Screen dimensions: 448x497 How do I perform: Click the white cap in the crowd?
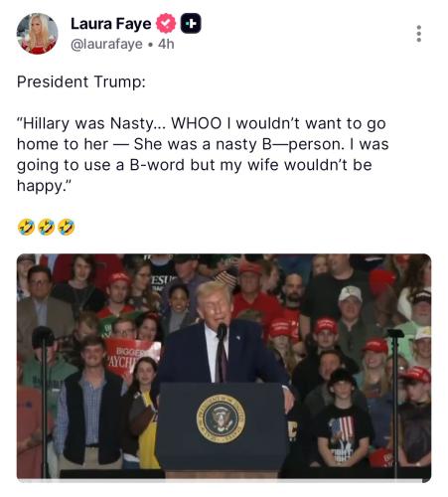coord(351,293)
